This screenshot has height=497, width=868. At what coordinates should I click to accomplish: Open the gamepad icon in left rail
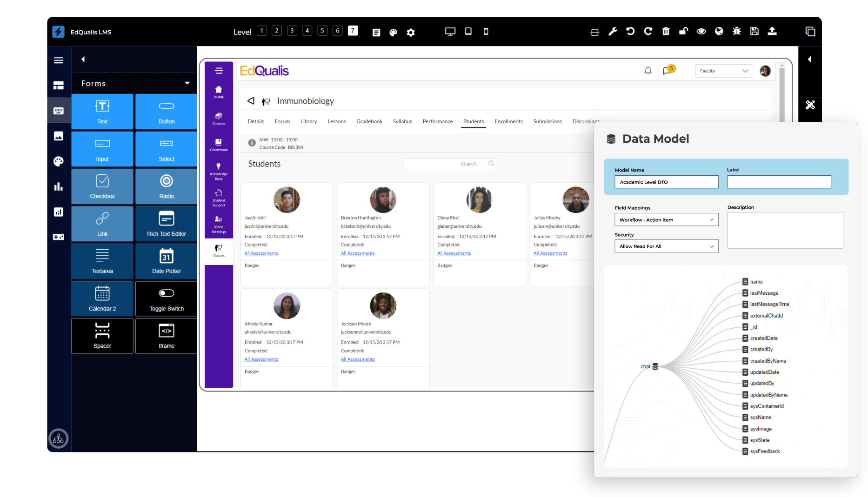(x=59, y=237)
